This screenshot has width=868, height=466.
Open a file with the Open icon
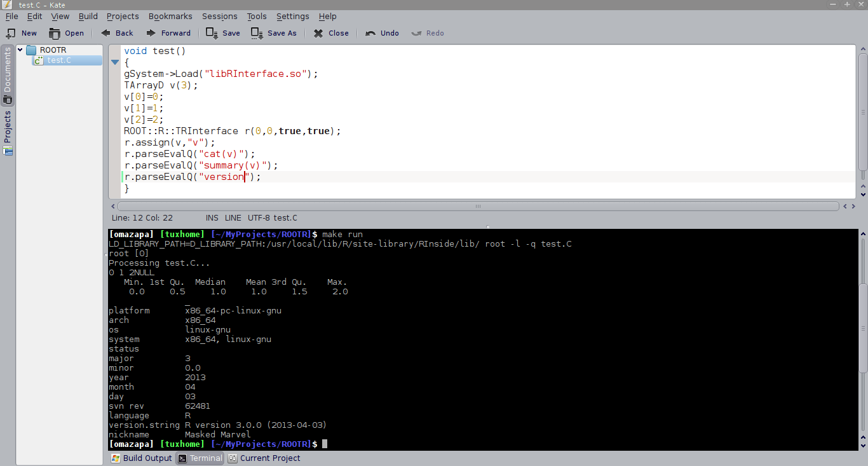click(x=55, y=33)
